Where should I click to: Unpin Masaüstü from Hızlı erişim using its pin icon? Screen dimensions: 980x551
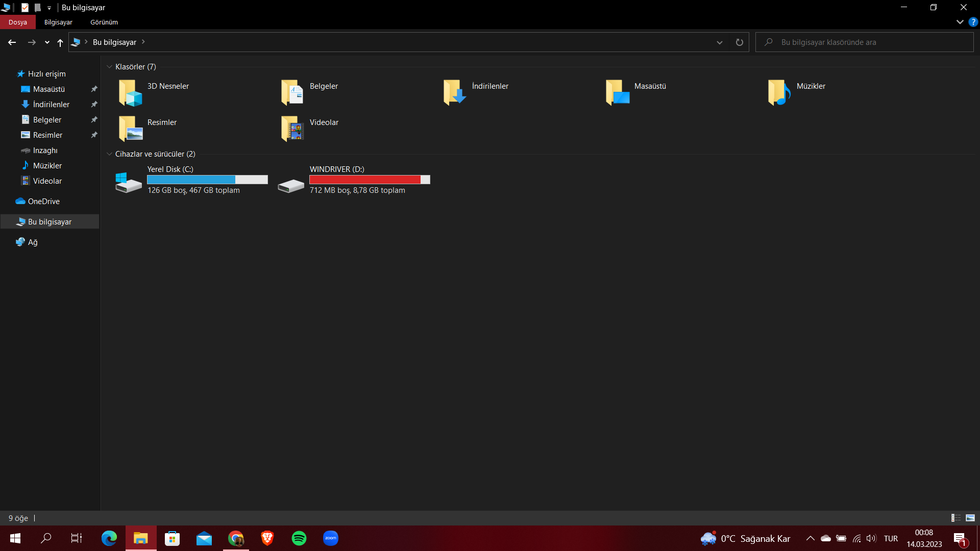[x=94, y=89]
